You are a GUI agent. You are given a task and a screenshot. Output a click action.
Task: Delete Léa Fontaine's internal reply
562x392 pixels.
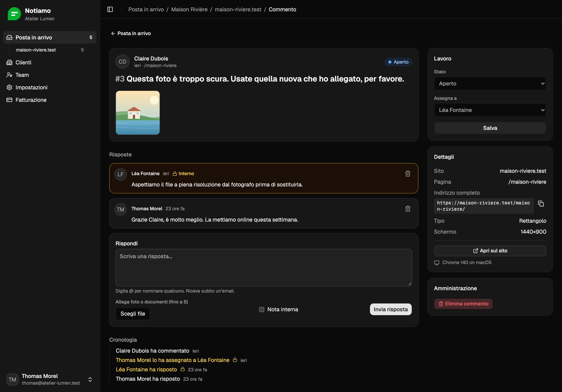[x=408, y=174]
